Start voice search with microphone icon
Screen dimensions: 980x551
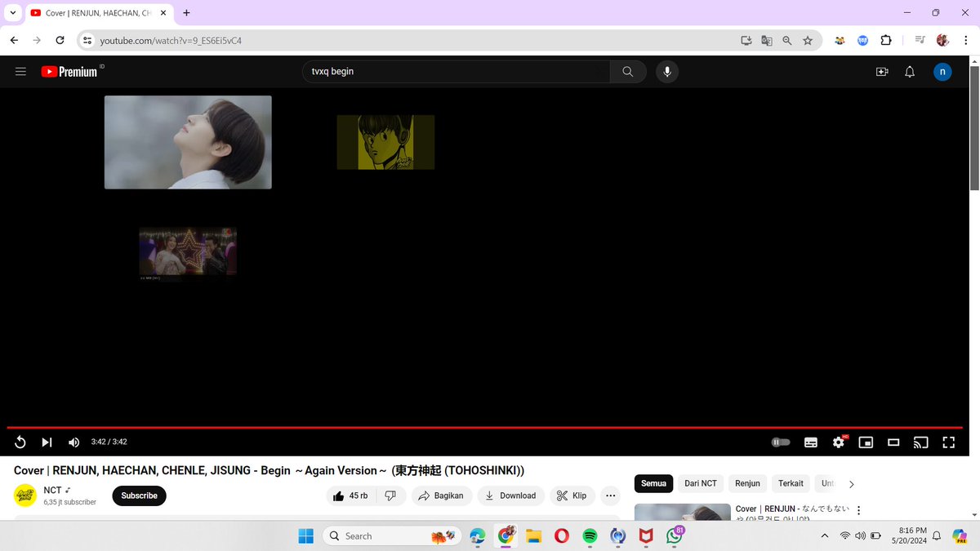click(x=667, y=72)
